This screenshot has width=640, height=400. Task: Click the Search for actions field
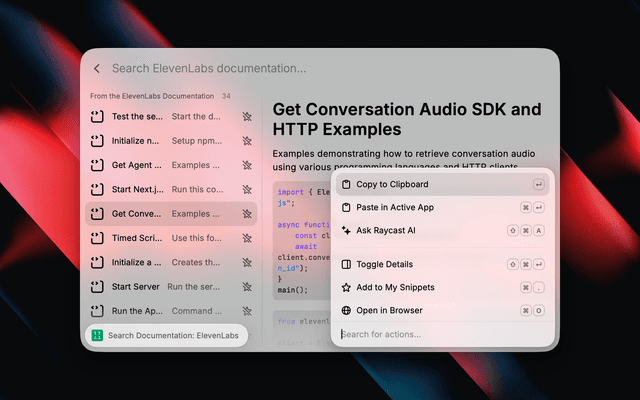tap(442, 334)
